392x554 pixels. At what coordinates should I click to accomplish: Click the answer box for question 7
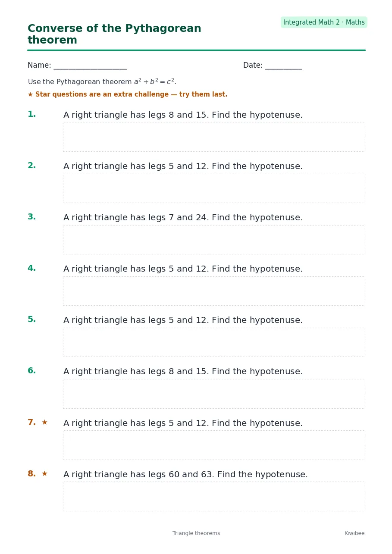tap(214, 445)
